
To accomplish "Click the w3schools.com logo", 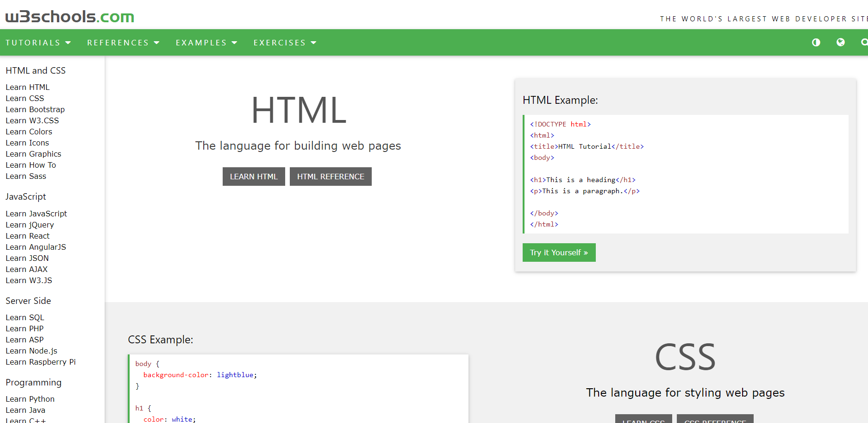I will point(69,17).
